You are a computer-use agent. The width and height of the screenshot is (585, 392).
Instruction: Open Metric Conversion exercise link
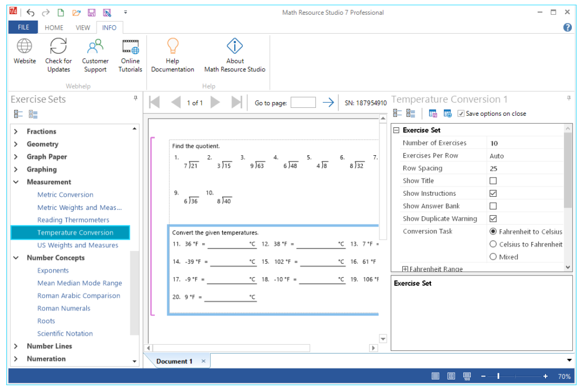coord(65,195)
